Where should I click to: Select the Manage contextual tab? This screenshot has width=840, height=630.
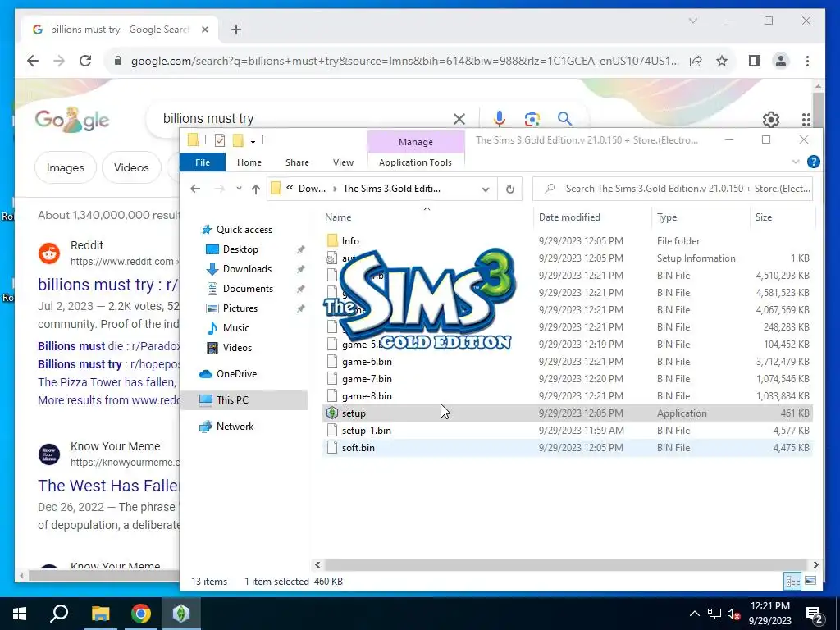(416, 142)
